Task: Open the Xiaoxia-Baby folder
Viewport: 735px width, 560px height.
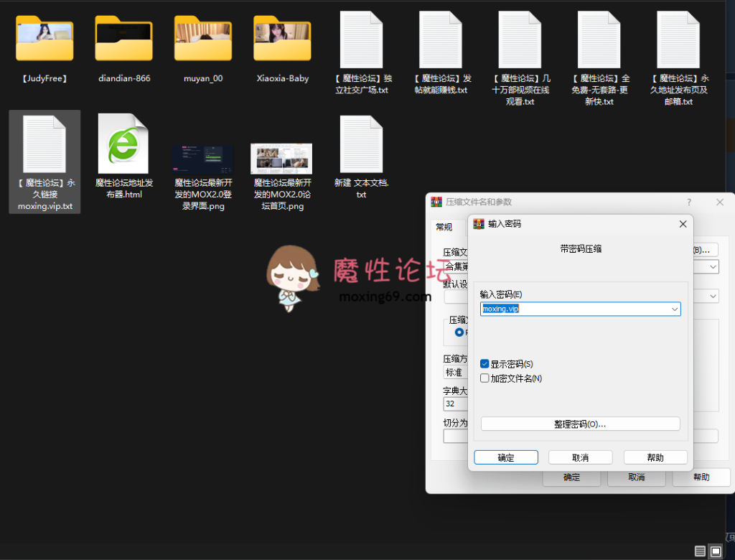Action: (x=281, y=39)
